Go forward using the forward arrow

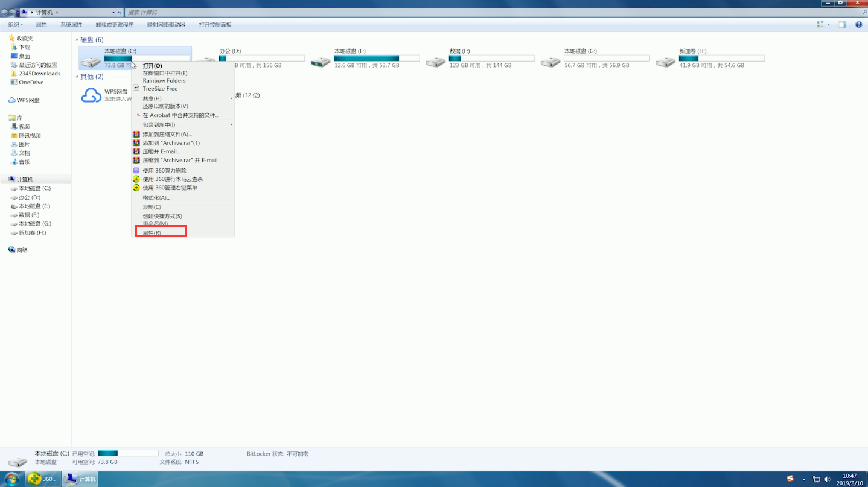coord(12,12)
